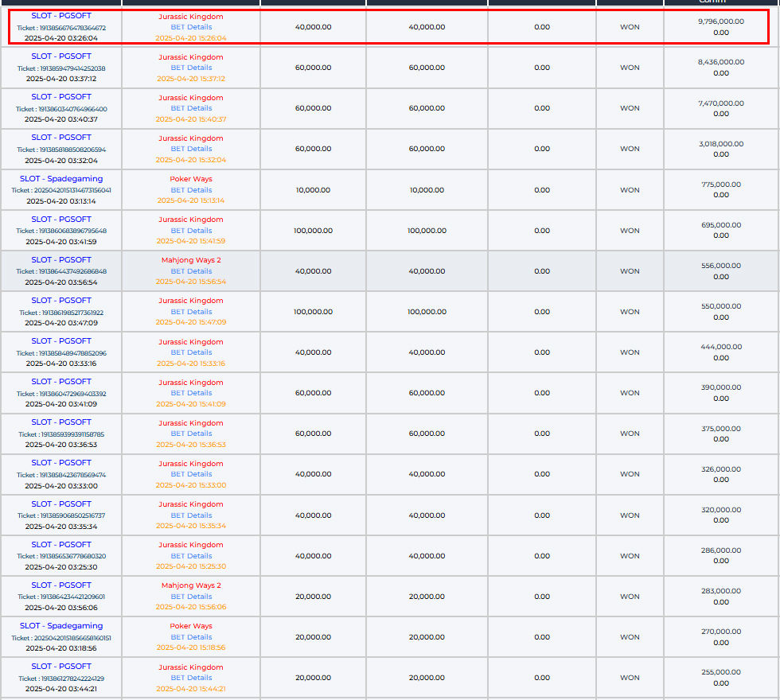Screen dimensions: 780x700
Task: Open BET Details for the 15:47:09 bet
Action: click(x=191, y=312)
